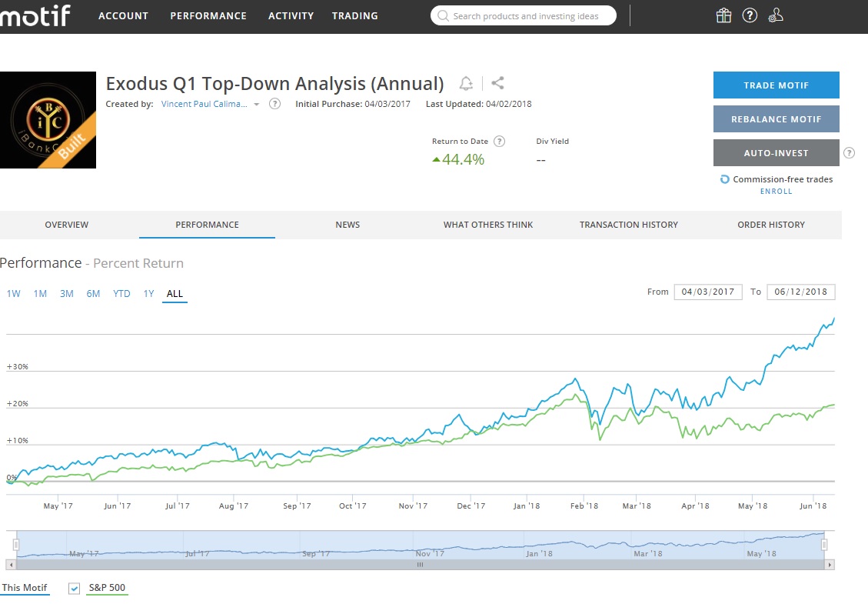
Task: Open the user profile icon
Action: pos(776,15)
